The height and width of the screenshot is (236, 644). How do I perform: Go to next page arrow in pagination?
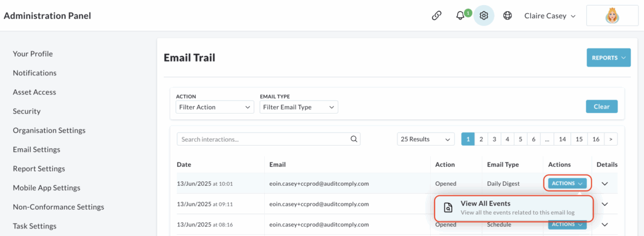tap(611, 139)
